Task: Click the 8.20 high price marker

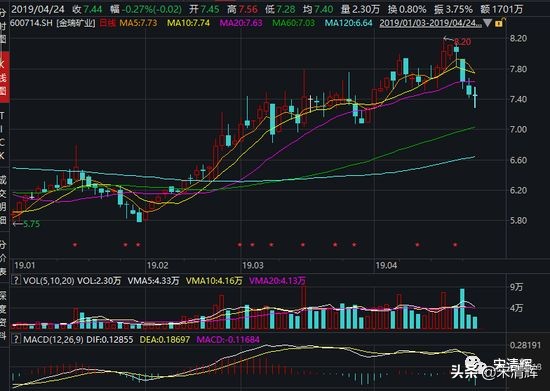Action: pyautogui.click(x=463, y=42)
